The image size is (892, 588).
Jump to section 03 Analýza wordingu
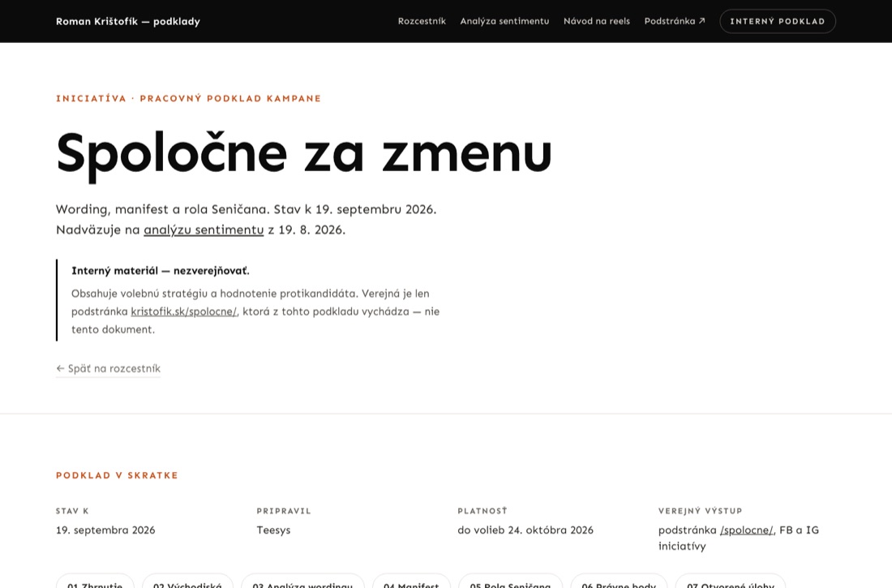click(302, 582)
